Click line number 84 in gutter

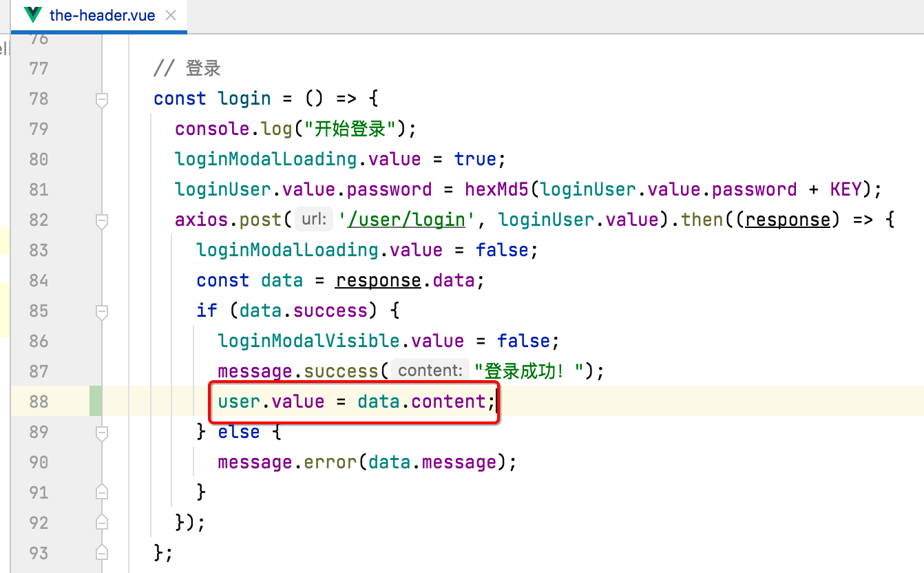click(x=39, y=280)
